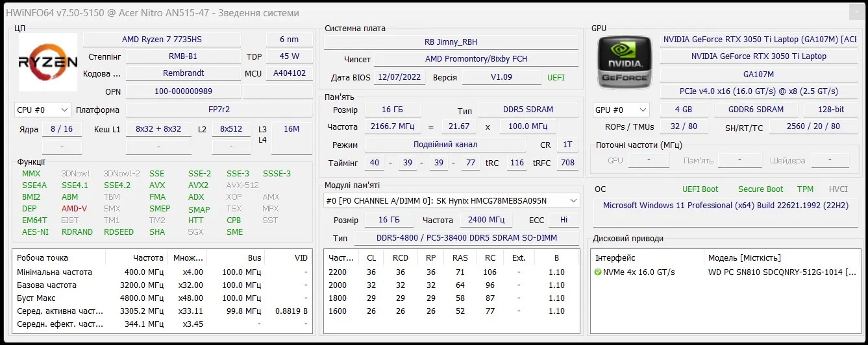
Task: Click the 45 W TDP value
Action: point(290,56)
